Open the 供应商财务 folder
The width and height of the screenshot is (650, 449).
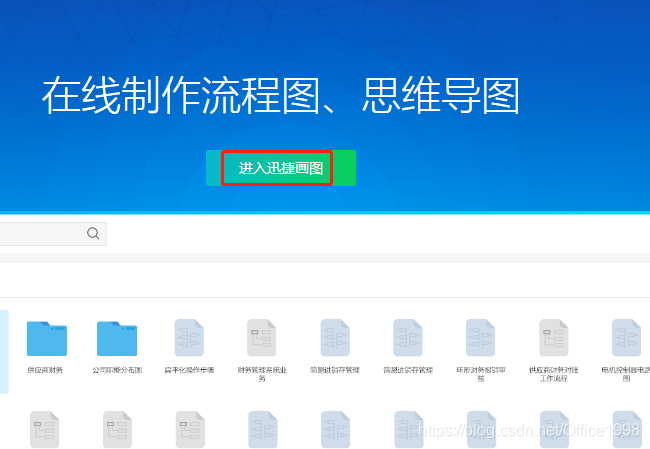point(46,338)
